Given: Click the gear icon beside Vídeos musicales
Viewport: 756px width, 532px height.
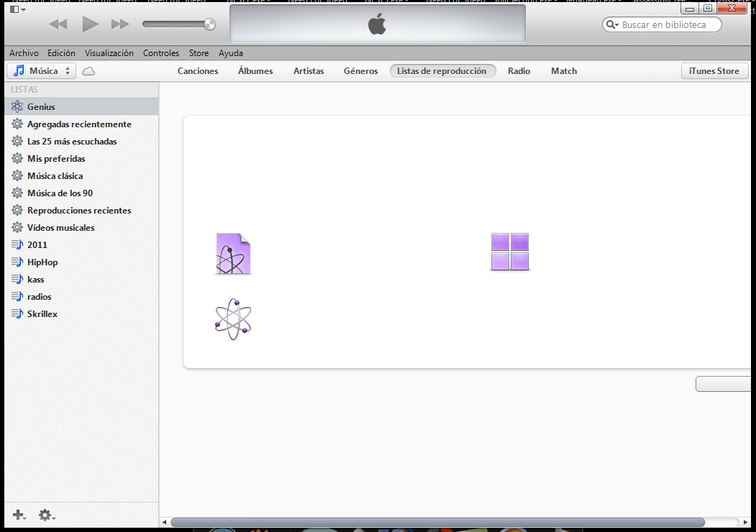Looking at the screenshot, I should point(17,227).
